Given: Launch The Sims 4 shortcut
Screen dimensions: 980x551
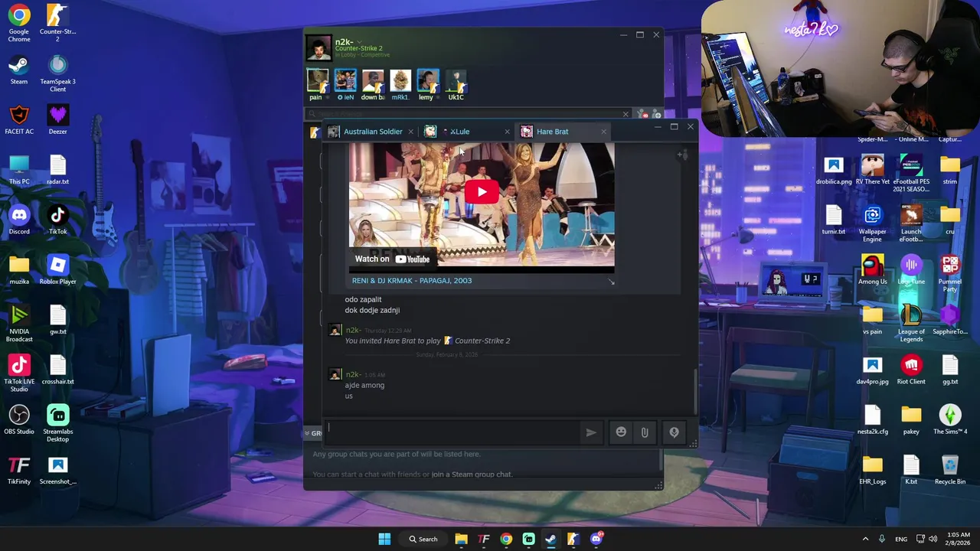Looking at the screenshot, I should (x=950, y=420).
